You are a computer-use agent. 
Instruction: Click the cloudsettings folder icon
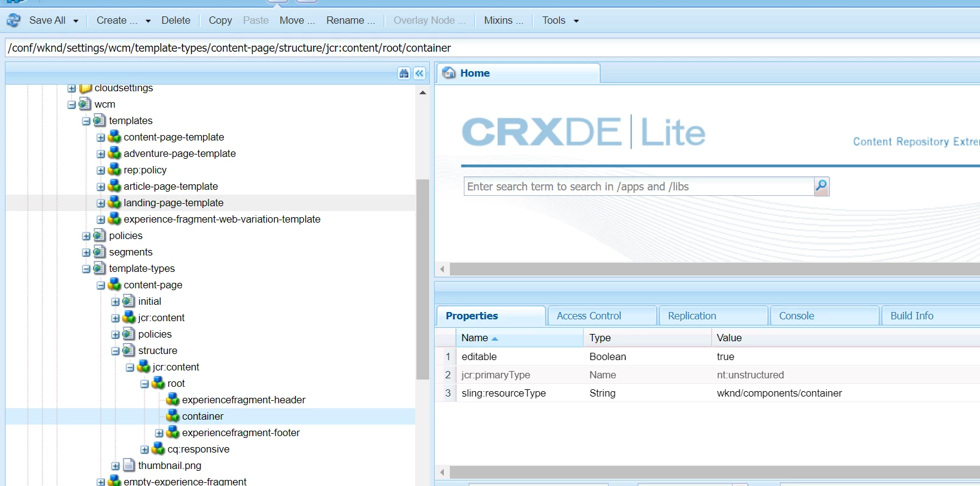[85, 88]
